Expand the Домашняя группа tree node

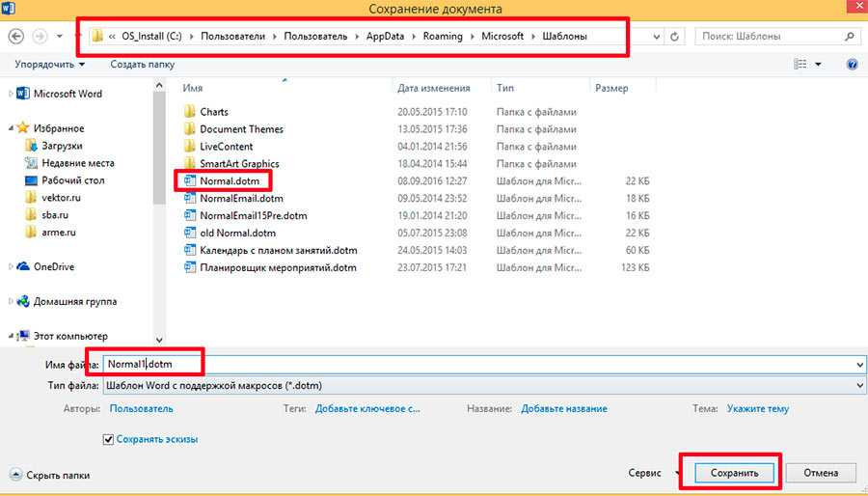click(11, 301)
